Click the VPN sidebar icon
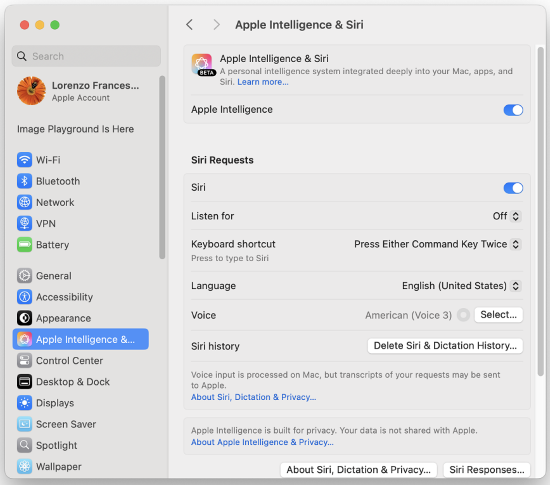 [24, 223]
